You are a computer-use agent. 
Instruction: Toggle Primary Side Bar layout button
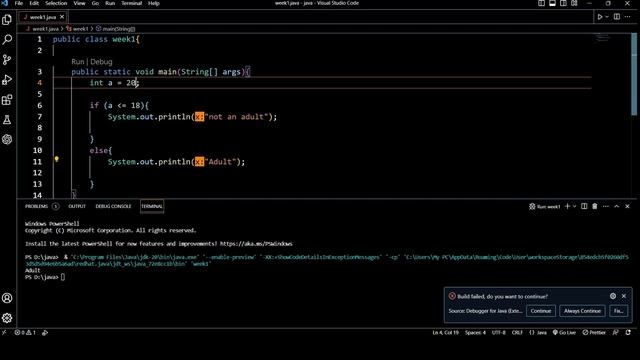(541, 3)
